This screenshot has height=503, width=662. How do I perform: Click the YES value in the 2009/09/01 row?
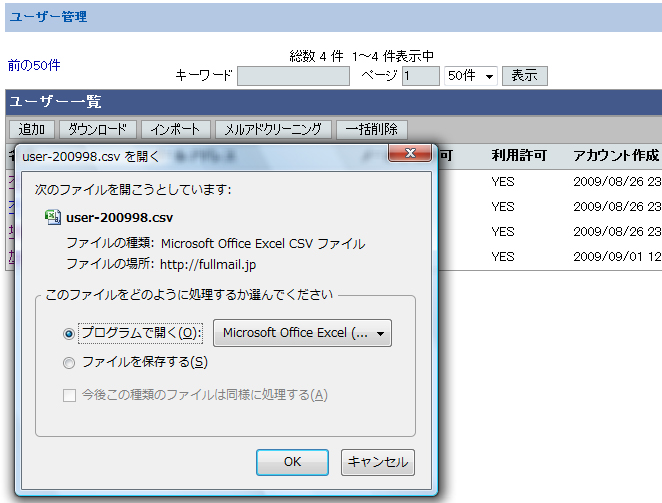coord(503,256)
